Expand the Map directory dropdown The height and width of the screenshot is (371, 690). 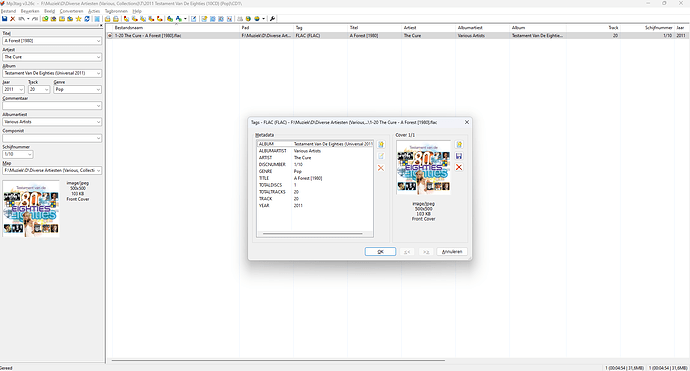click(x=98, y=170)
